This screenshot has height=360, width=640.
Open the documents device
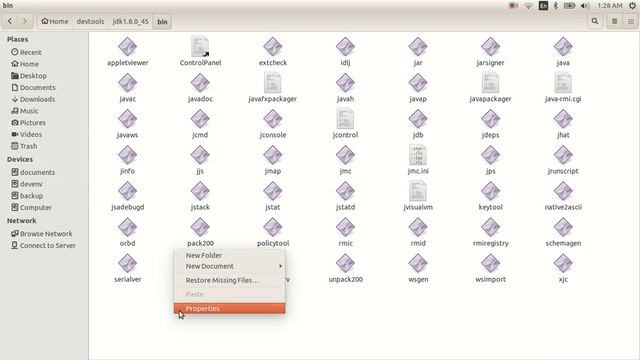click(33, 172)
